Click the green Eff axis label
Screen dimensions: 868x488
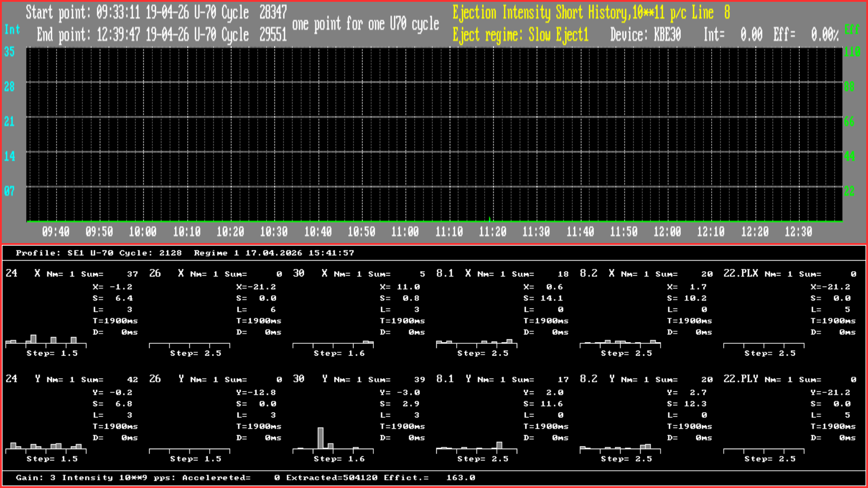[852, 30]
